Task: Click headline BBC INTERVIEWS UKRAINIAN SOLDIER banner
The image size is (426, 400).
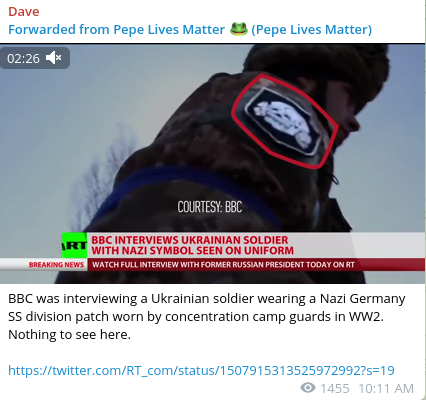Action: pos(193,245)
